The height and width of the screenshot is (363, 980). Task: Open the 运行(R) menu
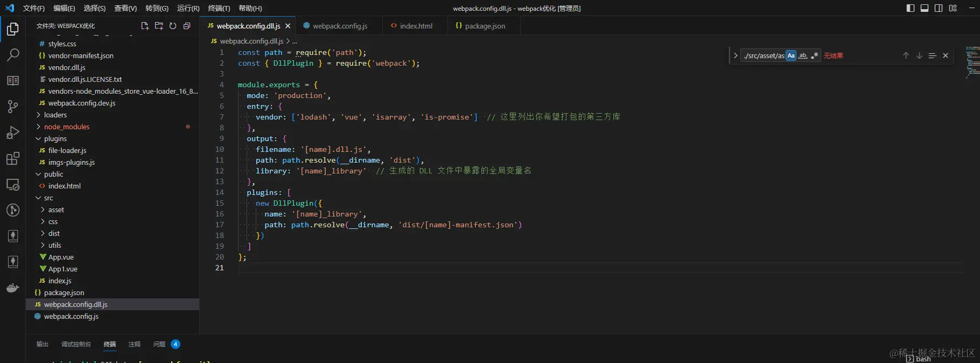(x=188, y=8)
